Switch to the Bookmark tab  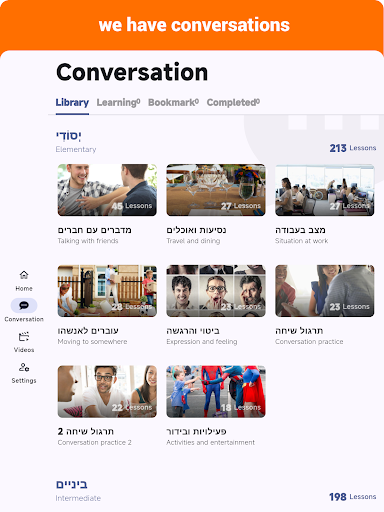(x=173, y=102)
